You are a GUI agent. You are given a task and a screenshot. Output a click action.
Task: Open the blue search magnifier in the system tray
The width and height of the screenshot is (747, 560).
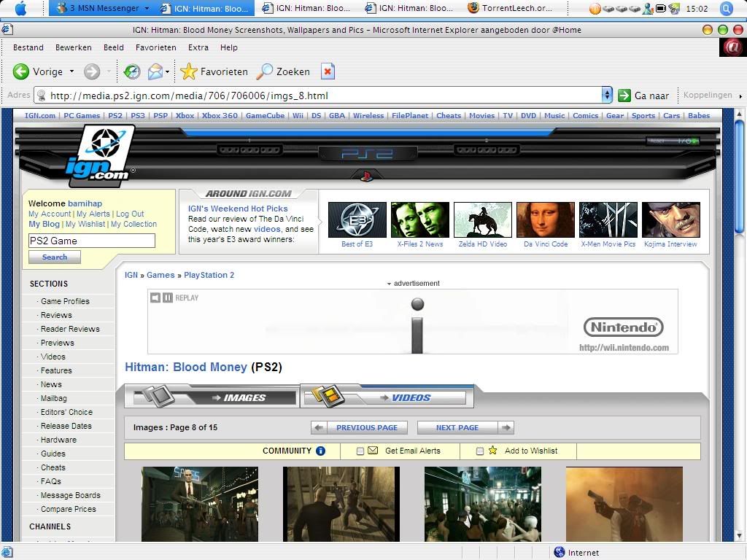tap(726, 9)
